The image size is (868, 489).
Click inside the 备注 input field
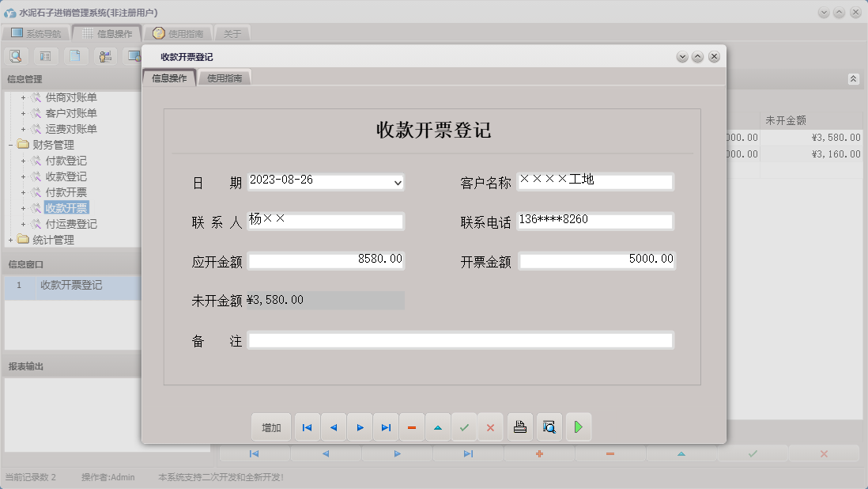[459, 339]
